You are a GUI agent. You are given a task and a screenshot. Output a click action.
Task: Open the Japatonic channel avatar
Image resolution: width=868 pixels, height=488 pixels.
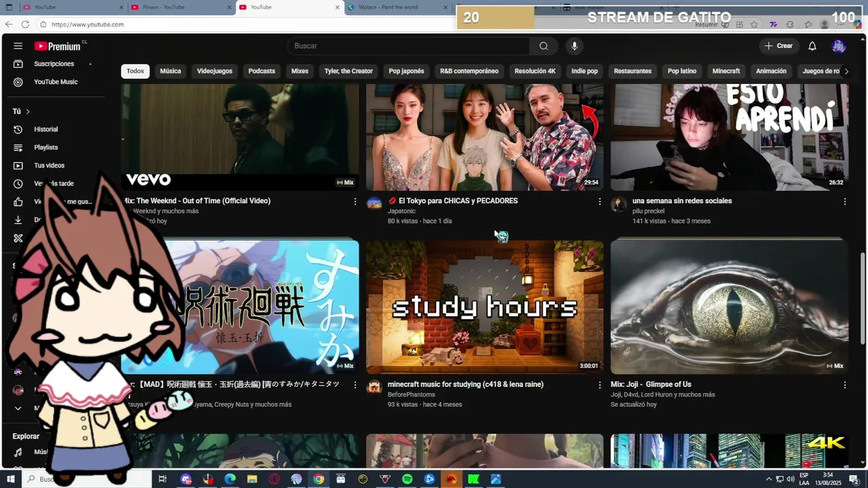click(374, 204)
